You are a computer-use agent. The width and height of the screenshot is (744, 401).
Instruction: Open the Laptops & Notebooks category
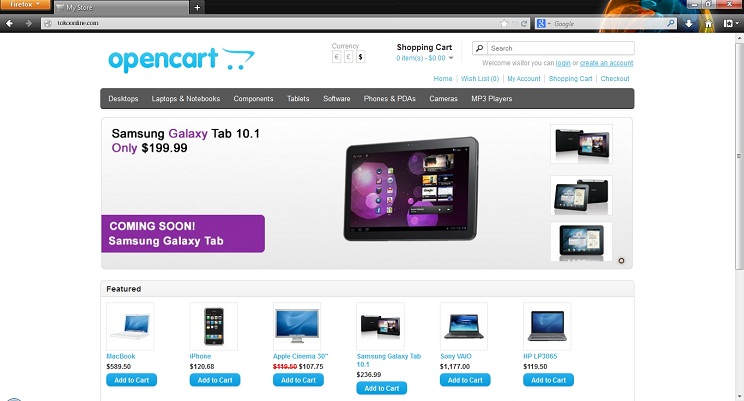186,99
